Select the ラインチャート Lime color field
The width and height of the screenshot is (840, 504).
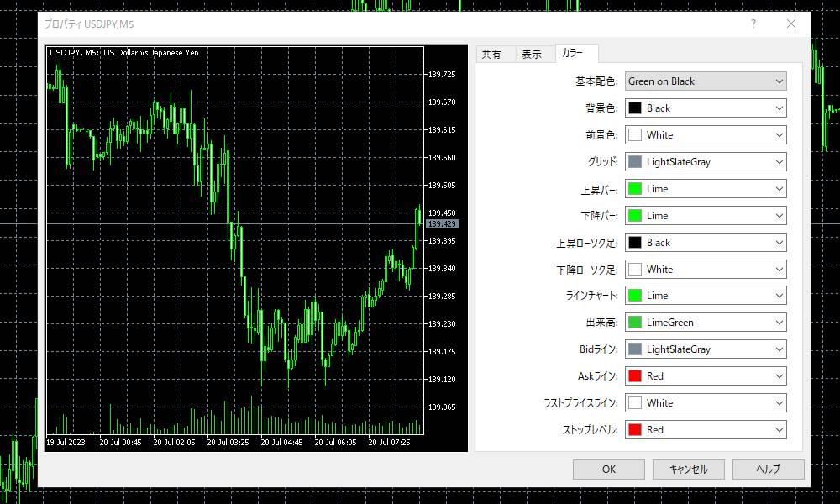click(706, 296)
